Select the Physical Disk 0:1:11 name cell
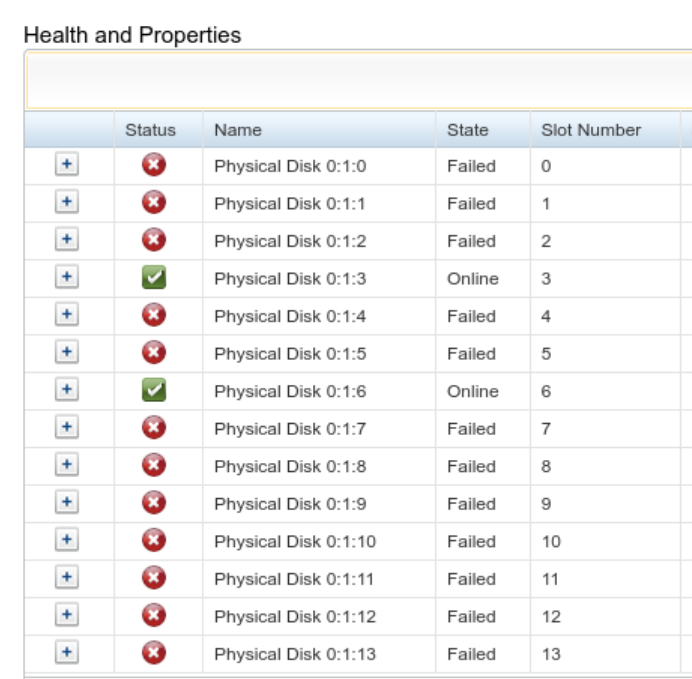 (294, 579)
